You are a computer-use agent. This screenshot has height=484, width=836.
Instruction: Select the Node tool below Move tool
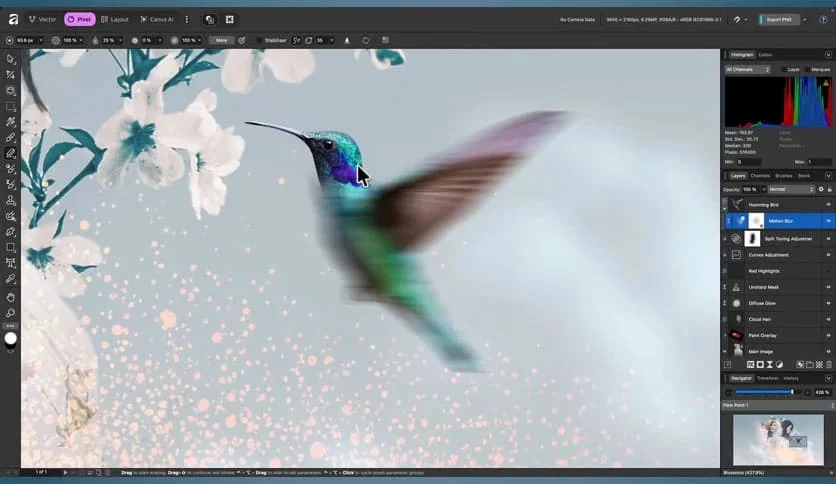pyautogui.click(x=11, y=75)
